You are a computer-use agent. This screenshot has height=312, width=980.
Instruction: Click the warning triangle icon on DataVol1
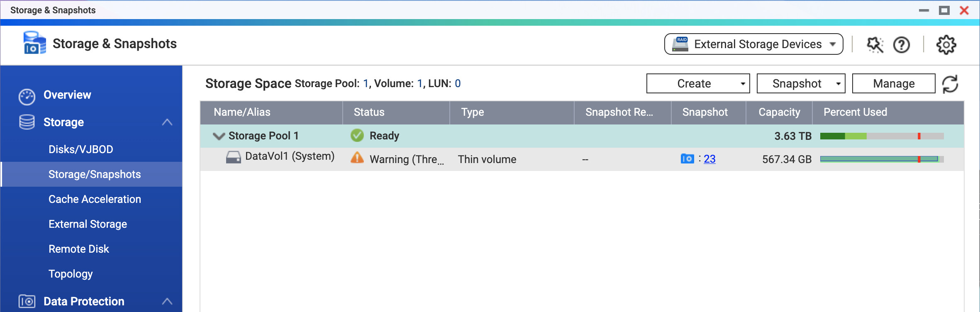(357, 158)
